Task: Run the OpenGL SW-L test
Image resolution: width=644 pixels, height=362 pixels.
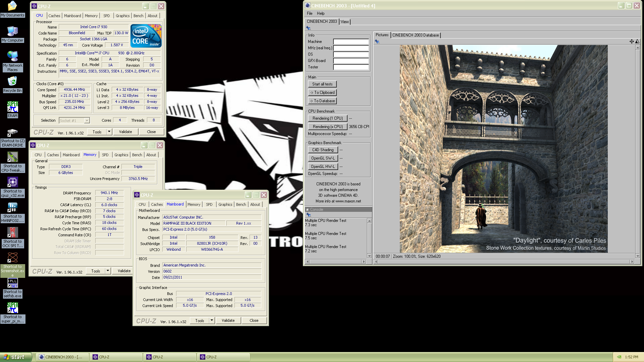Action: coord(323,158)
